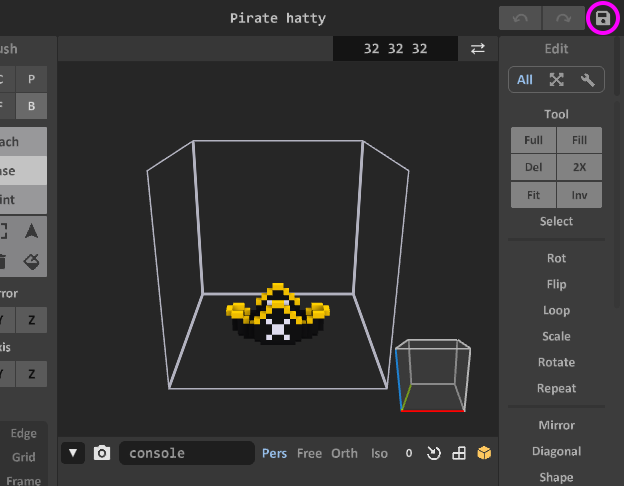Enable Iso camera view
Viewport: 624px width, 486px height.
[x=379, y=453]
